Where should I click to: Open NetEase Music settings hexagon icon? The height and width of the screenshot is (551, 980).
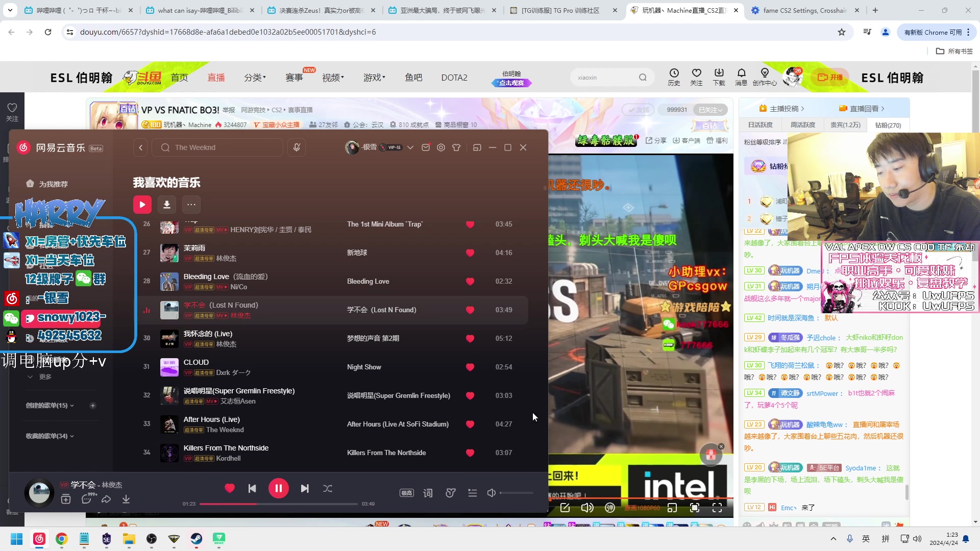pyautogui.click(x=441, y=147)
